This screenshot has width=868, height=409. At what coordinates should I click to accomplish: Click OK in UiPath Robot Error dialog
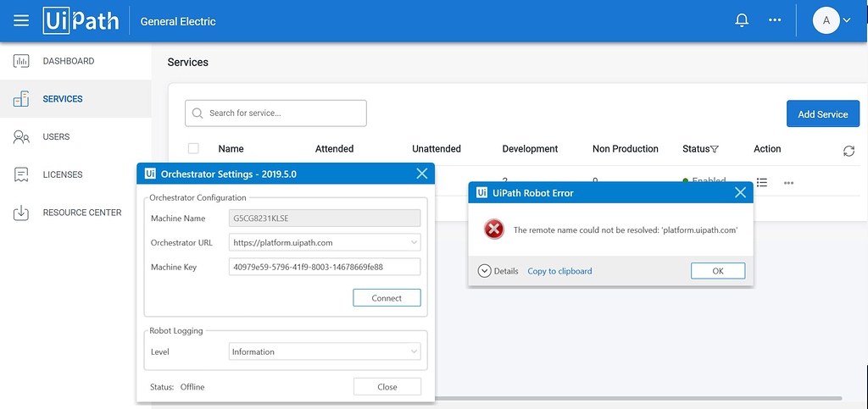coord(718,271)
